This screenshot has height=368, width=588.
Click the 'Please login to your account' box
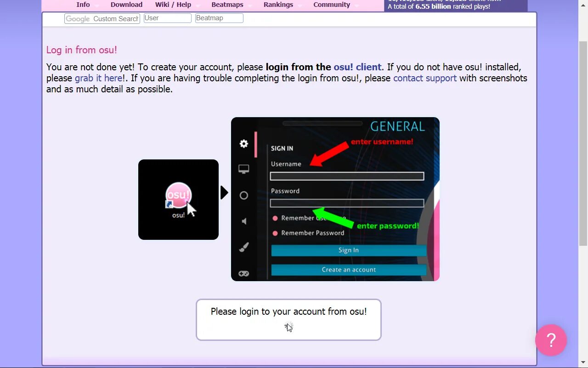(288, 320)
